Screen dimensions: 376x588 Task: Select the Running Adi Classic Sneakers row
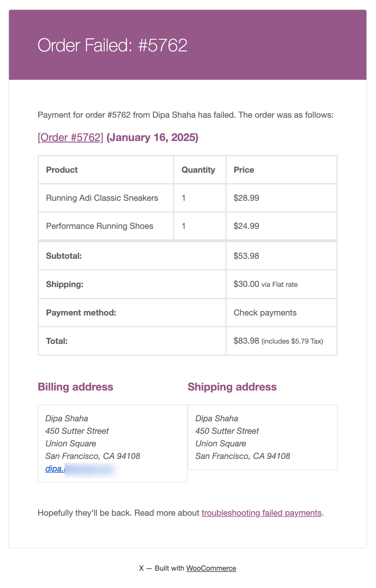click(188, 198)
